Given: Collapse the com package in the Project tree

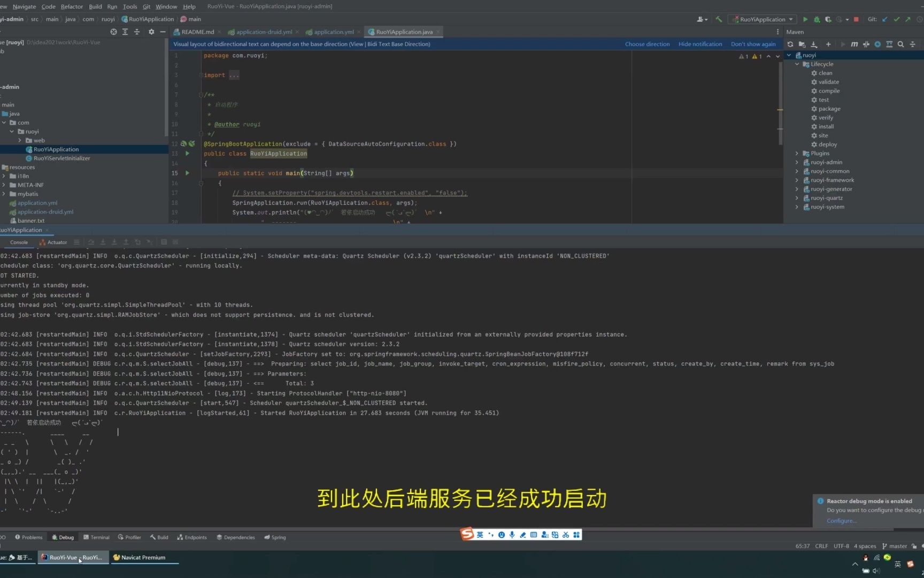Looking at the screenshot, I should (x=4, y=123).
